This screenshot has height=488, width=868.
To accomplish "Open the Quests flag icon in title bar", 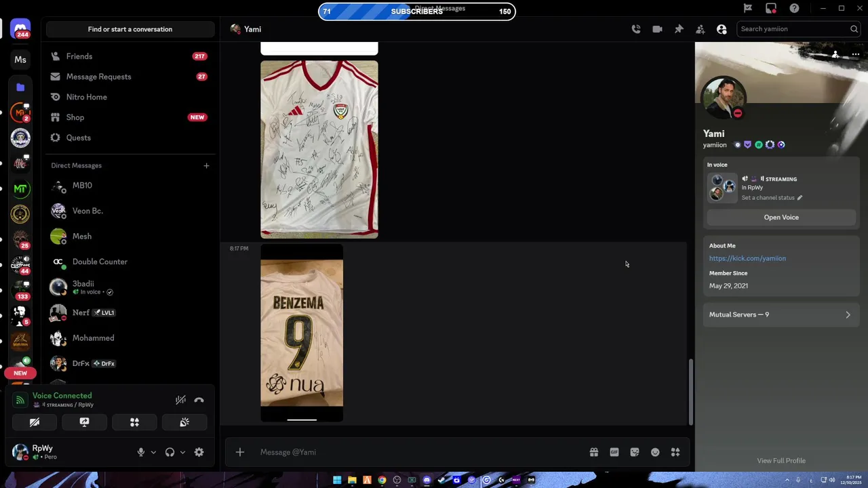I will tap(748, 8).
